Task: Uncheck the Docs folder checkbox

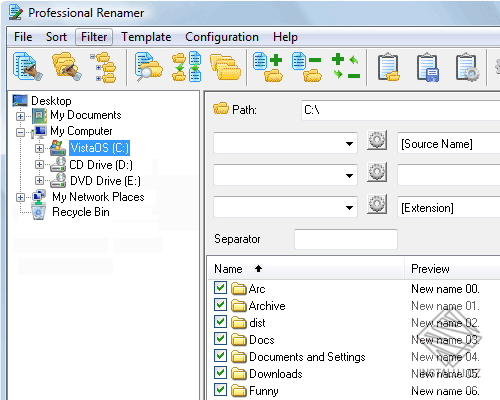Action: click(220, 338)
